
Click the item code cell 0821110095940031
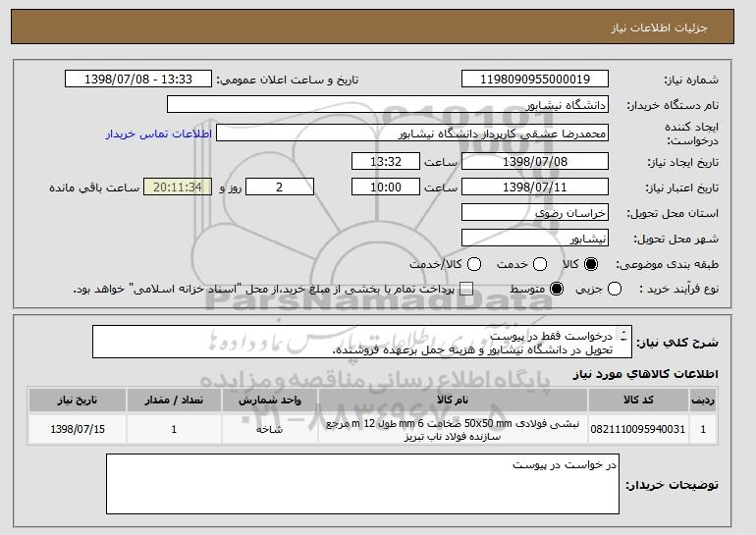(x=638, y=429)
